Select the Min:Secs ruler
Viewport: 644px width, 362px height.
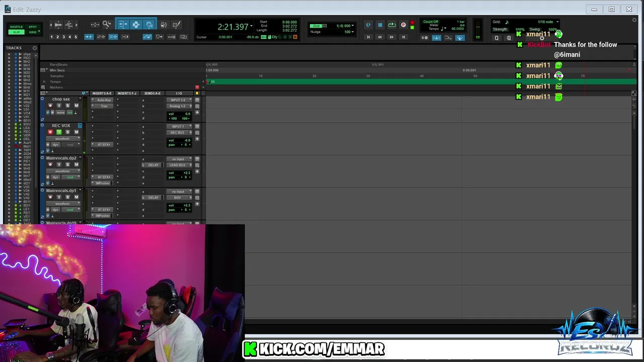pos(57,70)
